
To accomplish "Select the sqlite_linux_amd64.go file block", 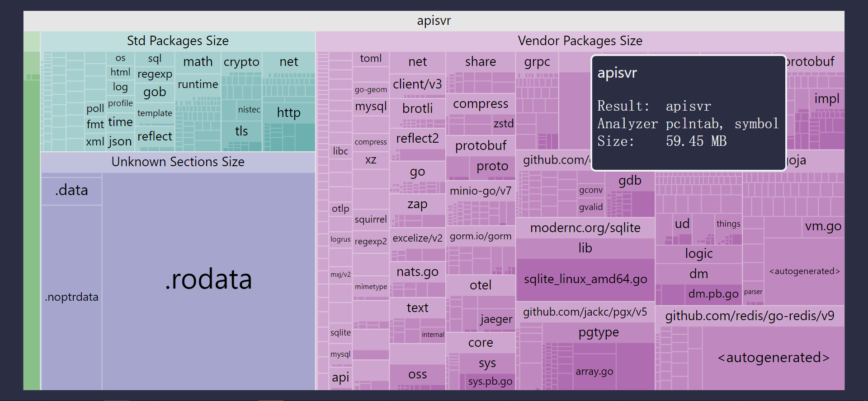I will point(585,280).
